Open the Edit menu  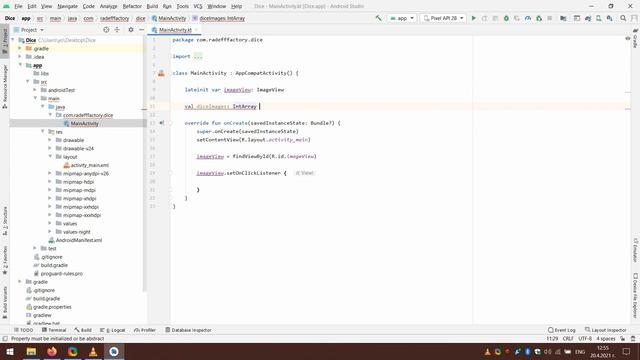[x=32, y=6]
